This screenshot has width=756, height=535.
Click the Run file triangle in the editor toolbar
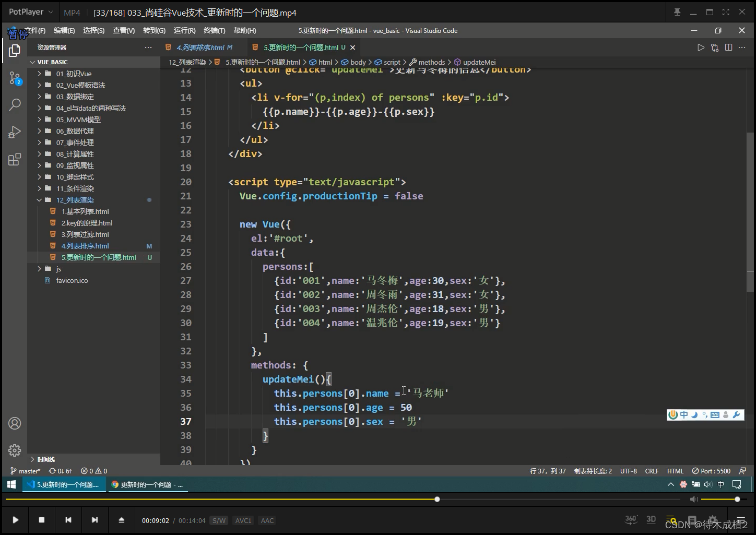pos(701,47)
